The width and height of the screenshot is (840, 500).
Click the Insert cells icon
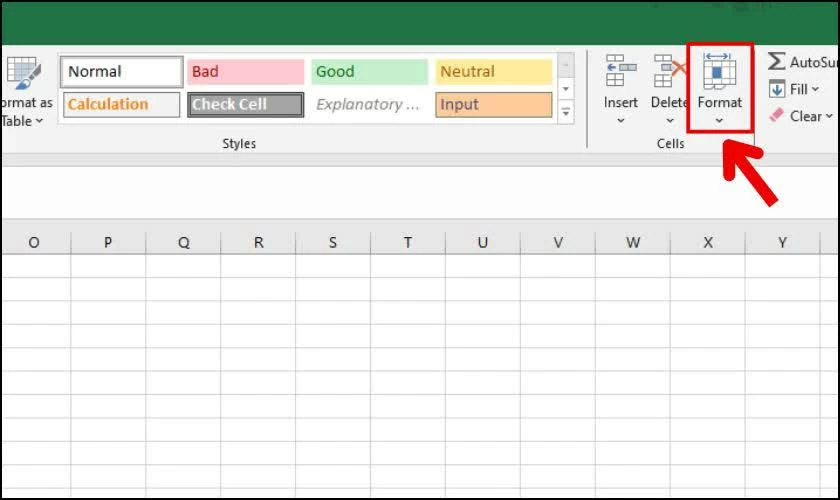620,71
